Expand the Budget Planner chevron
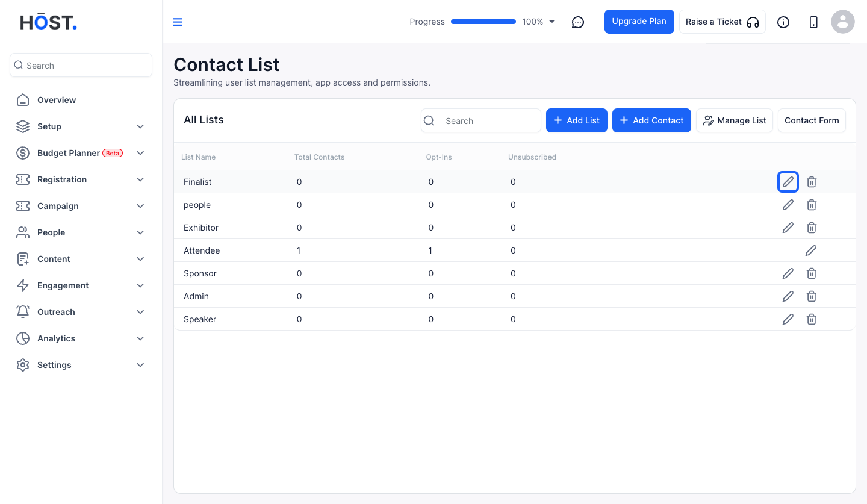This screenshot has width=867, height=504. (140, 153)
